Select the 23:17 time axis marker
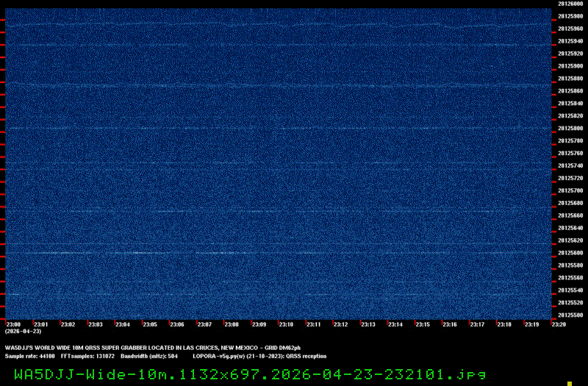This screenshot has height=386, width=588. coord(477,324)
